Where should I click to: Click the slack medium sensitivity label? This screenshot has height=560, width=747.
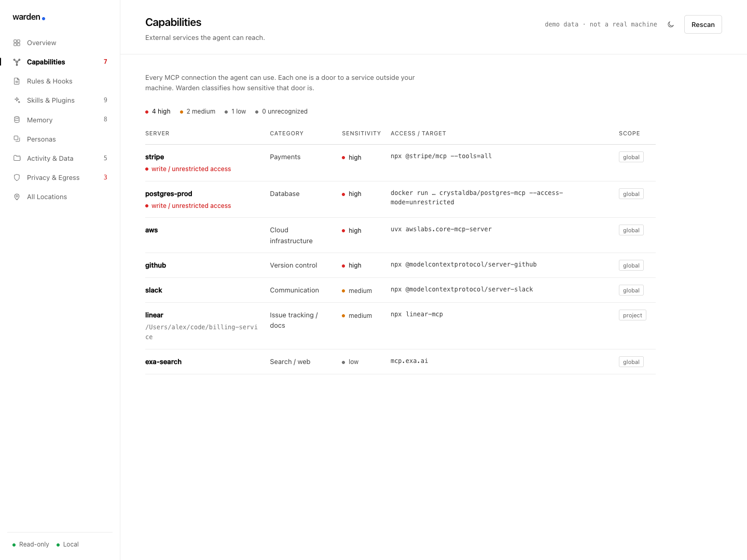click(x=357, y=291)
